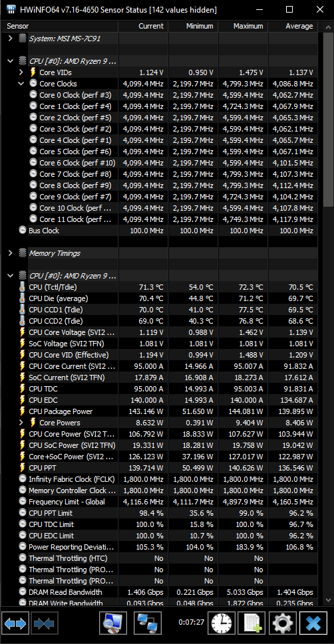Open sensor settings gear icon
This screenshot has height=644, width=334.
click(x=283, y=623)
